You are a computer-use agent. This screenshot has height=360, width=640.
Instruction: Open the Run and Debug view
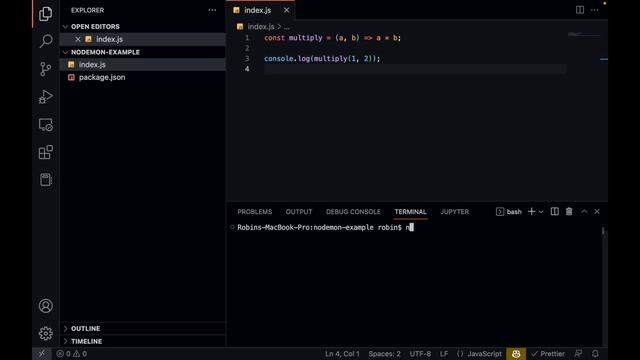(46, 97)
